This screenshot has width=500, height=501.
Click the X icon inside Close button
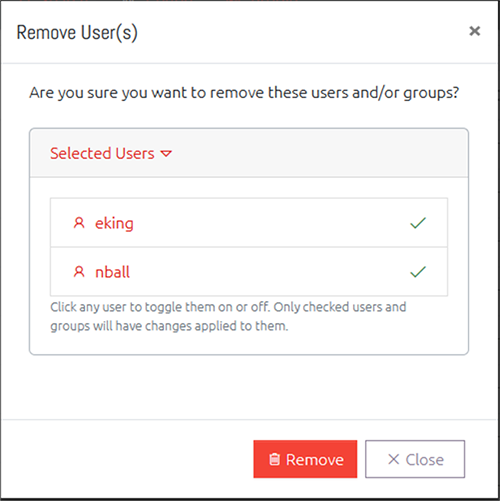(x=394, y=459)
